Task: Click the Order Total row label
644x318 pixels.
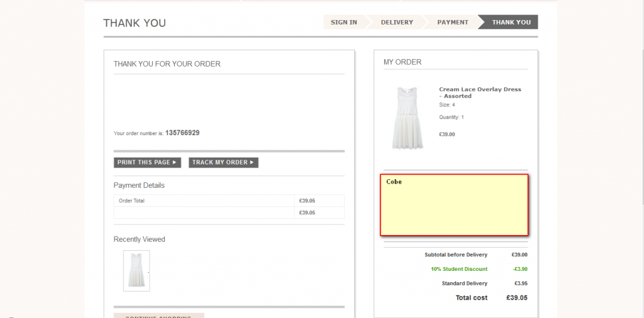Action: [131, 201]
